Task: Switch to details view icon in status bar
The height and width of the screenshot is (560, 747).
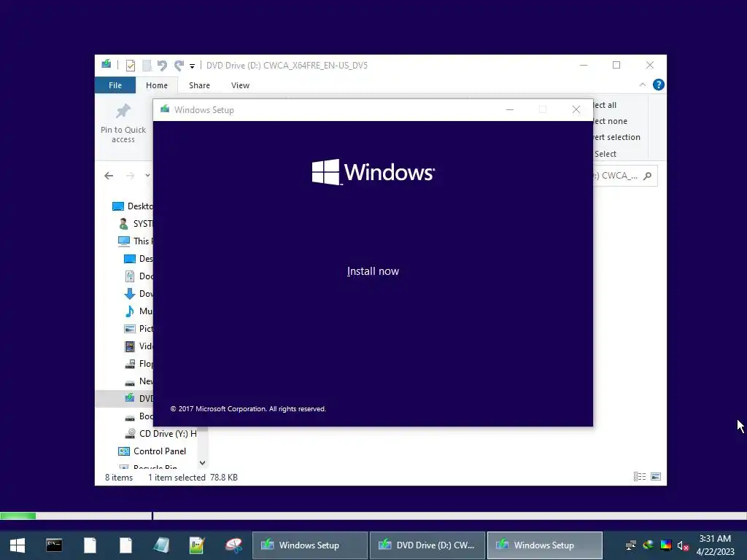Action: 639,477
